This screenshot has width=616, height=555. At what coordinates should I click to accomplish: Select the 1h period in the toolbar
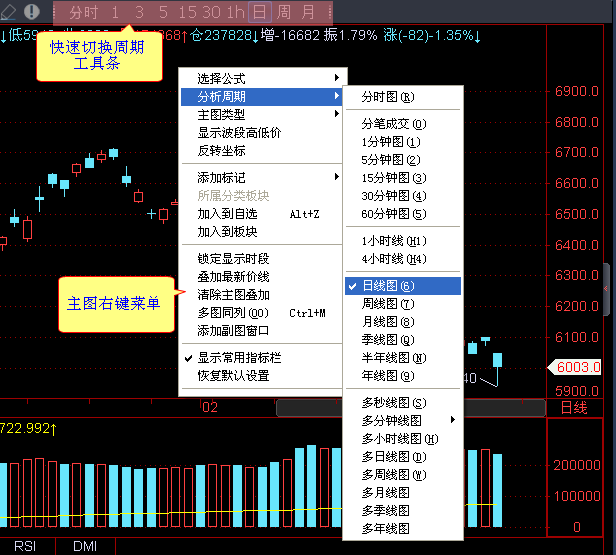235,13
